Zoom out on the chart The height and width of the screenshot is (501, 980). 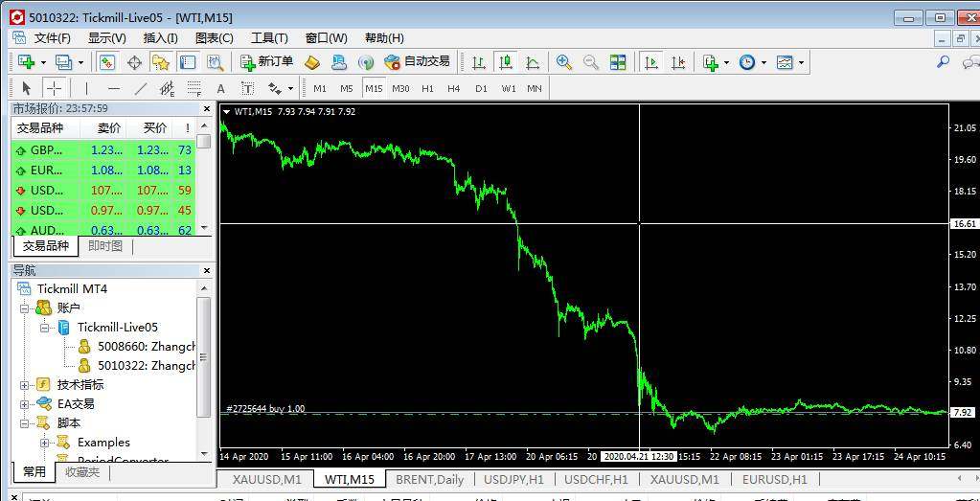point(591,62)
